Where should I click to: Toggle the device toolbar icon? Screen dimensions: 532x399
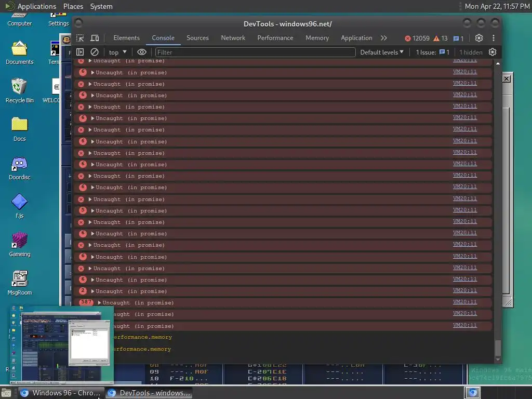point(95,38)
